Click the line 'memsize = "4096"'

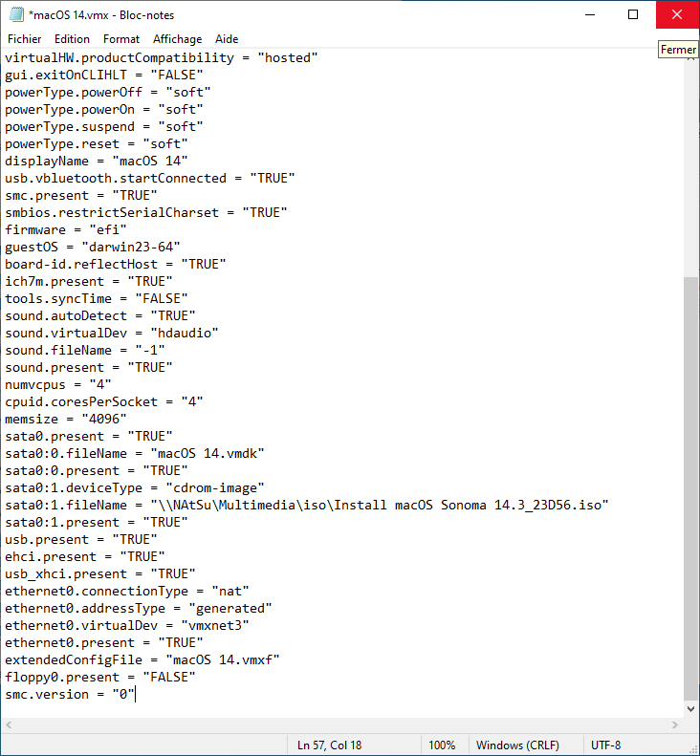coord(66,419)
